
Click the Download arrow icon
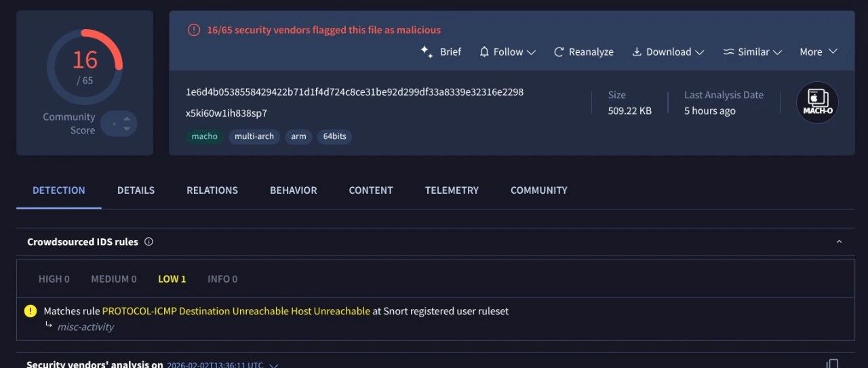[637, 52]
